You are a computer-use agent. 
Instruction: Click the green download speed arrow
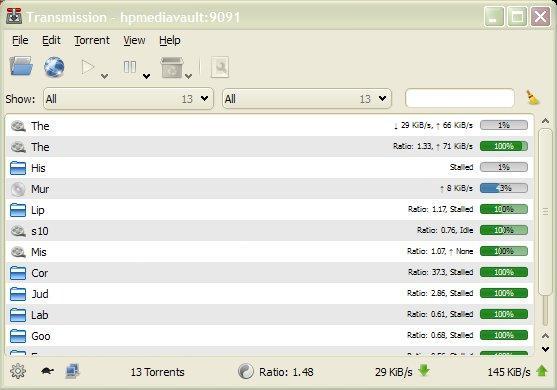click(424, 370)
